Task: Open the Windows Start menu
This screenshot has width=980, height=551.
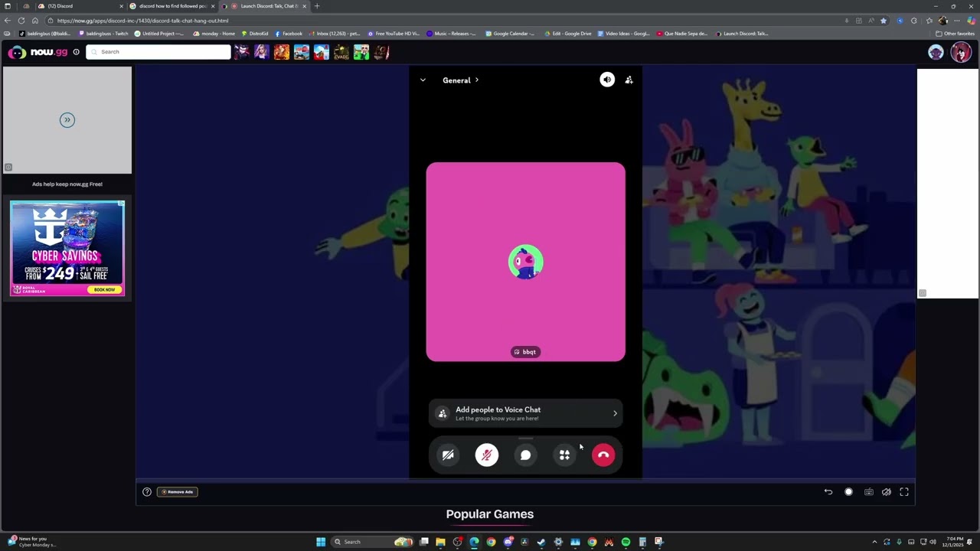Action: coord(321,542)
